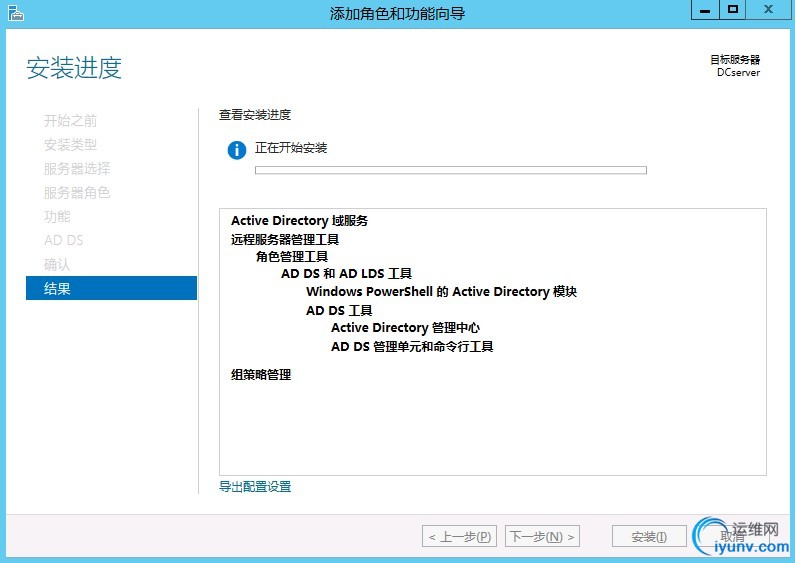
Task: Select the 开始之前 step in sidebar
Action: (70, 121)
